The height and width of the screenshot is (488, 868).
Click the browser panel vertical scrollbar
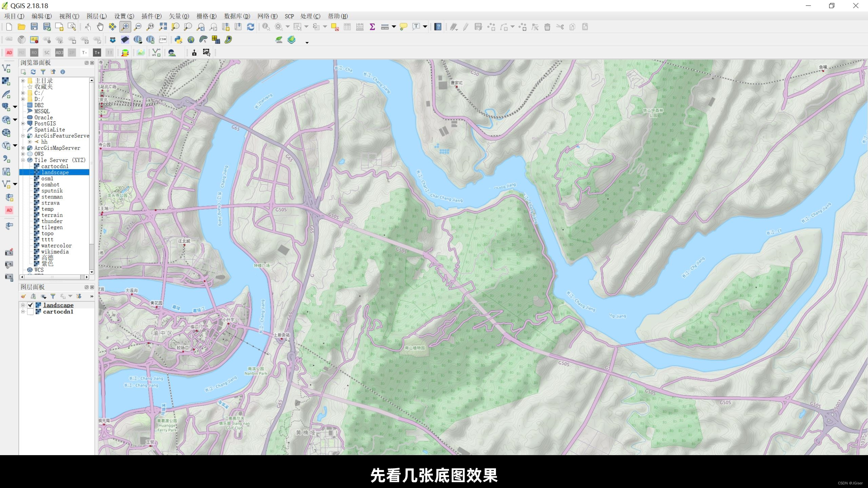(x=92, y=176)
